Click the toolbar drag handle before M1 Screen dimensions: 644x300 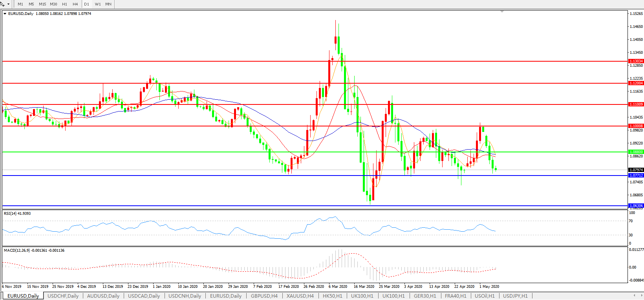tap(14, 4)
